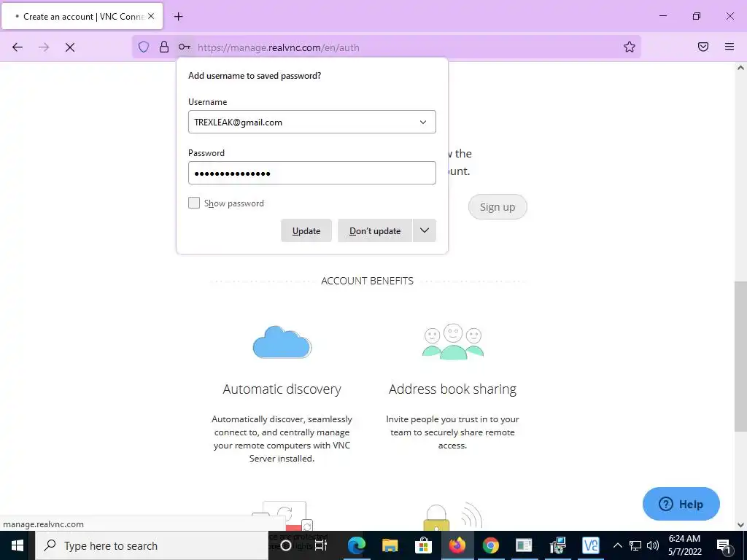Viewport: 747px width, 560px height.
Task: Stop loading the page
Action: point(70,47)
